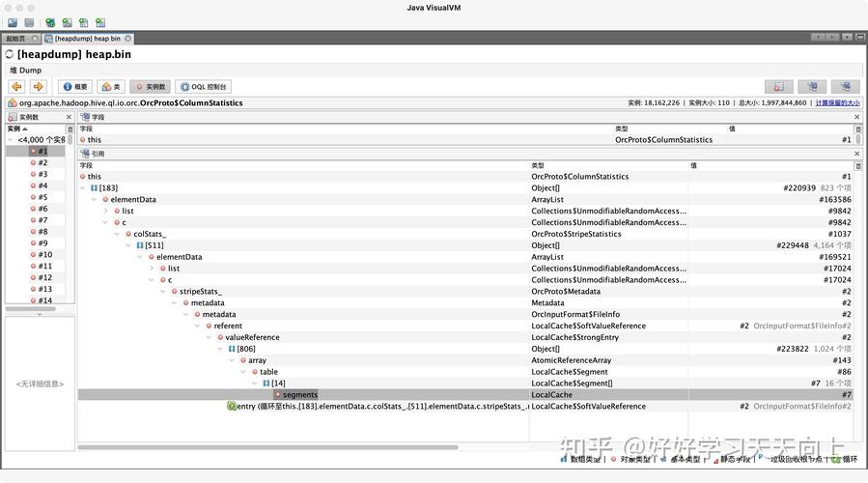Collapse the [14] array node
This screenshot has height=483, width=868.
[255, 384]
